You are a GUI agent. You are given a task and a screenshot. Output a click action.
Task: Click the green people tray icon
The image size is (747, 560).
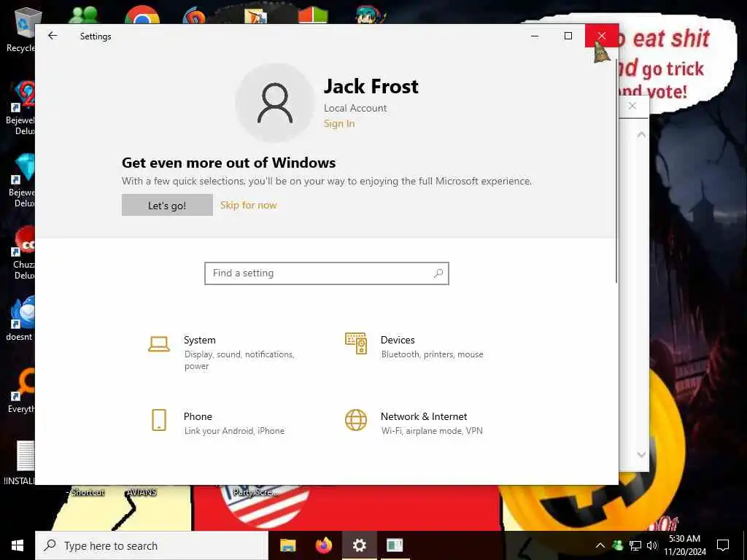tap(617, 545)
